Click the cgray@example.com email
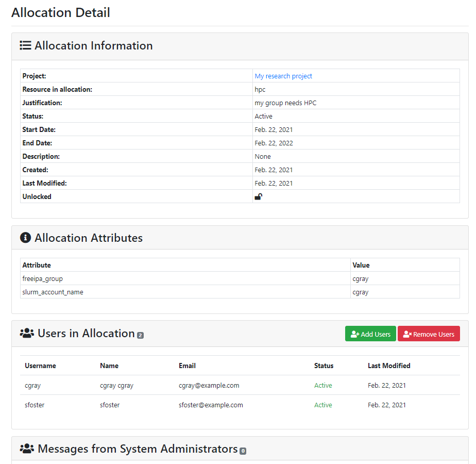This screenshot has height=464, width=476. coord(209,385)
